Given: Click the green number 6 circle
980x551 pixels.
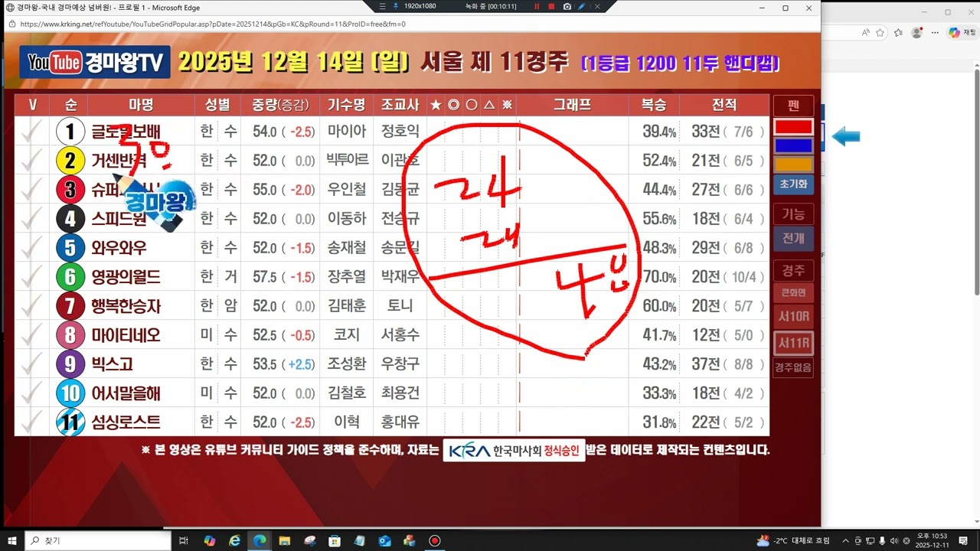Looking at the screenshot, I should (70, 277).
